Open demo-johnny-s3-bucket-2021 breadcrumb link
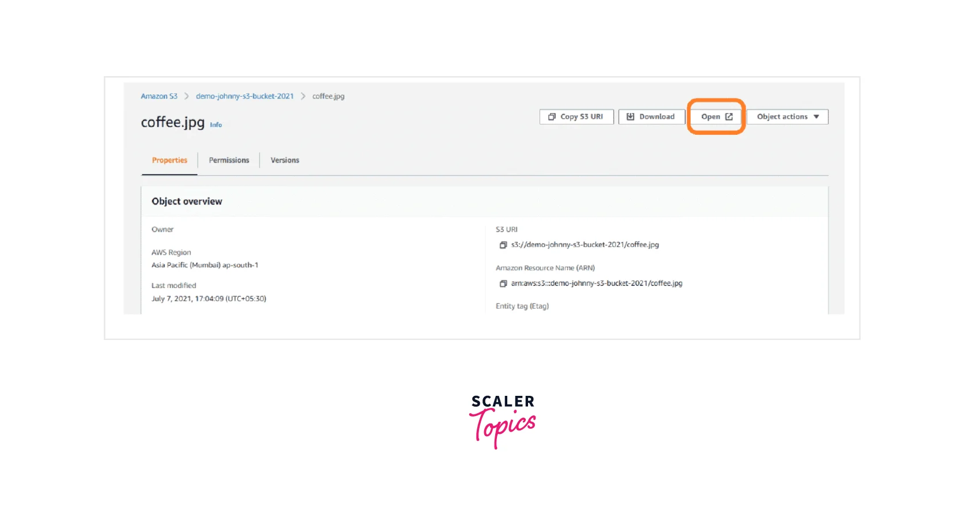 click(244, 96)
